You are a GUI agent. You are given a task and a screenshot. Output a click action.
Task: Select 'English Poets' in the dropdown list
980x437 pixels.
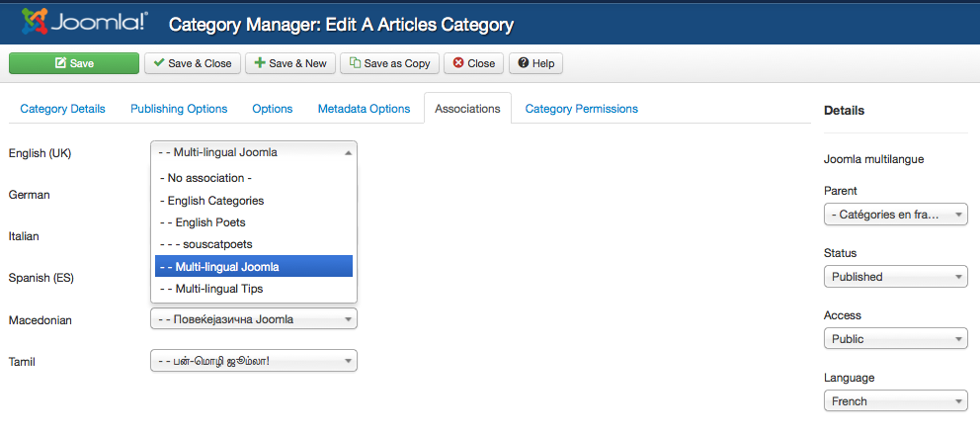coord(209,222)
